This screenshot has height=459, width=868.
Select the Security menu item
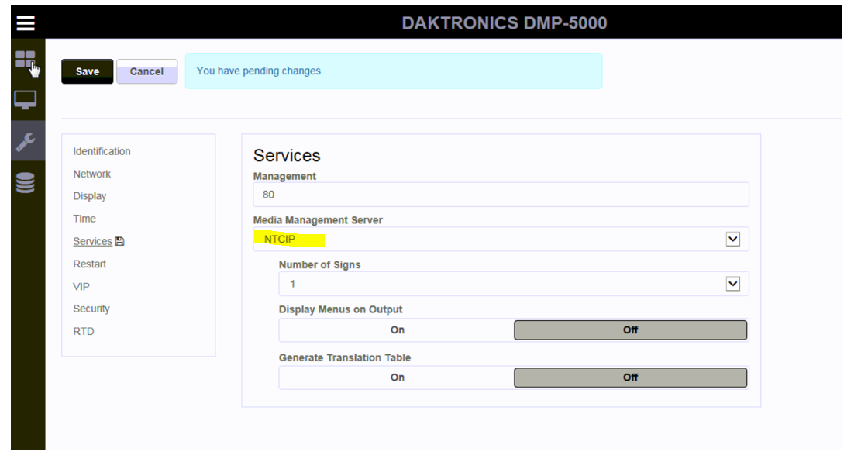coord(91,309)
